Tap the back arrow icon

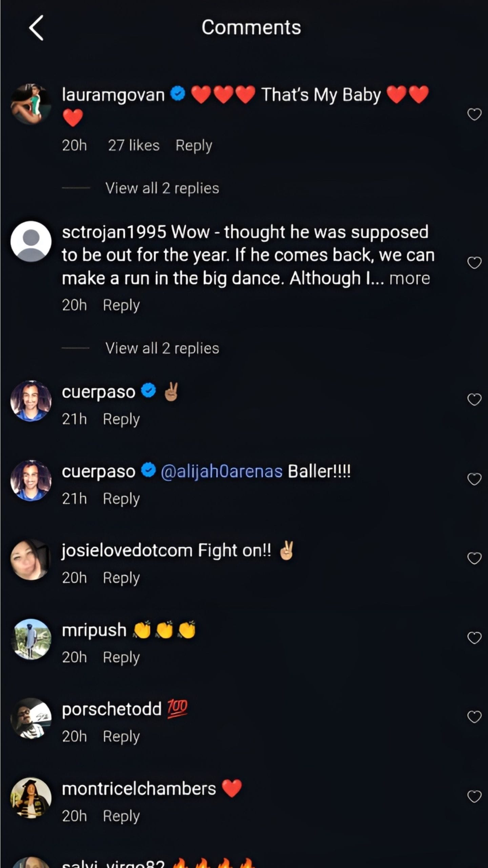click(36, 28)
